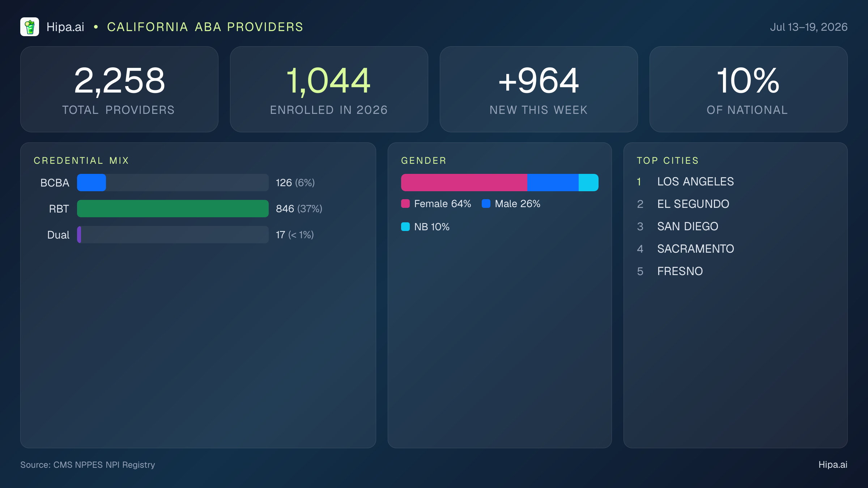The width and height of the screenshot is (868, 488).
Task: Click the 846 (37%) RBT value
Action: click(x=299, y=209)
